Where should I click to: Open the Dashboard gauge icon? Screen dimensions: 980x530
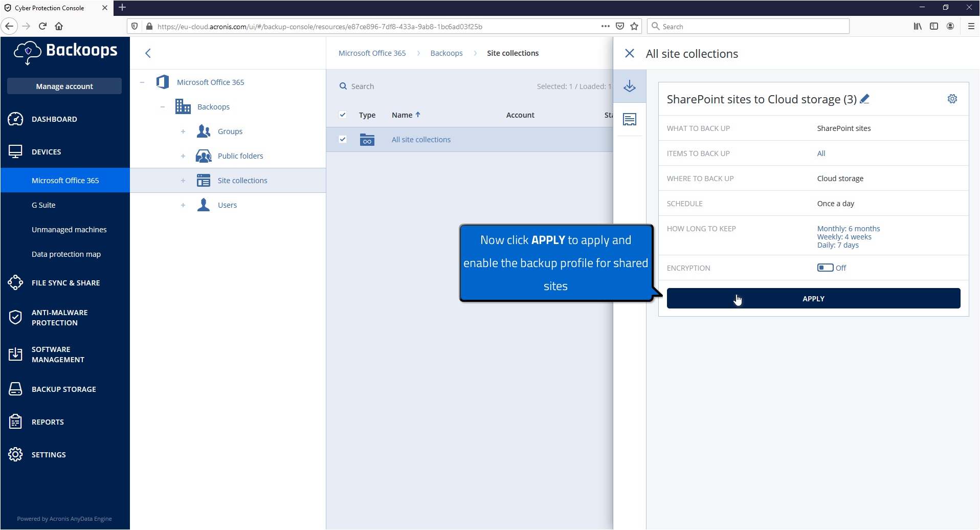click(15, 119)
